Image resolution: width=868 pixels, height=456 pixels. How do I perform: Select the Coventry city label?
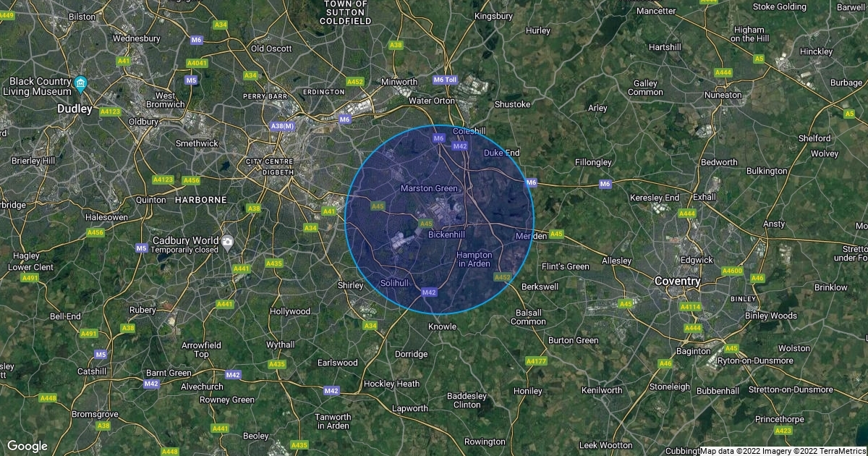[677, 281]
